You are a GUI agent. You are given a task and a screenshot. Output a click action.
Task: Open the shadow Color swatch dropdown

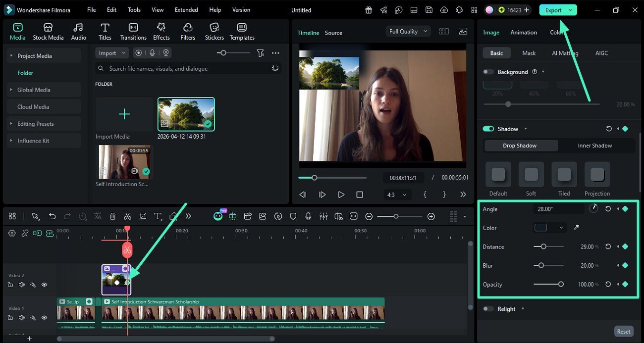click(x=549, y=228)
